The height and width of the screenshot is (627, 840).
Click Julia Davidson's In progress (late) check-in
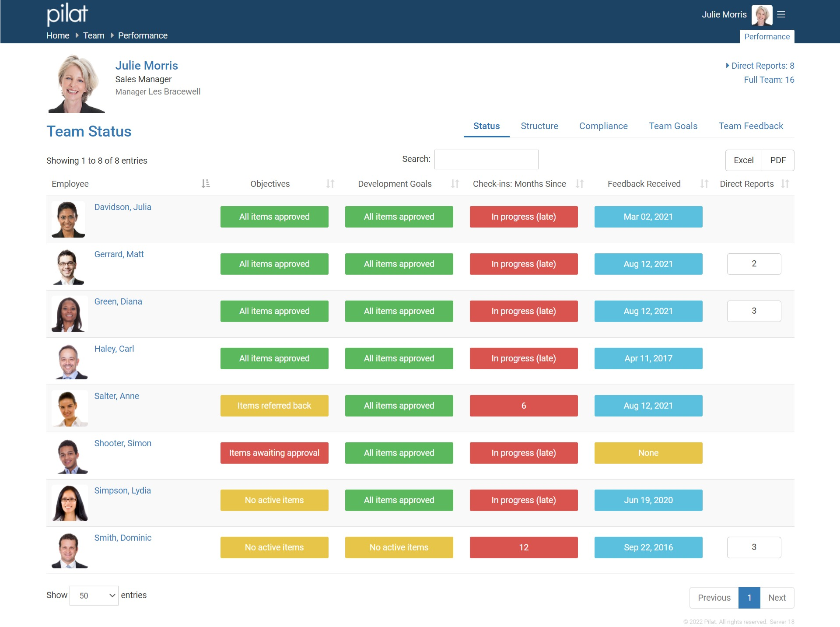[524, 217]
